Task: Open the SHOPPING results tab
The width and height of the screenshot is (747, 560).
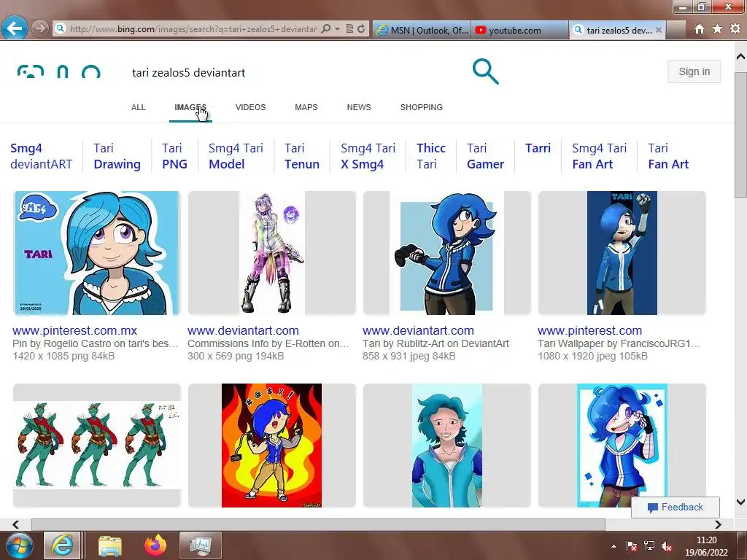Action: 421,107
